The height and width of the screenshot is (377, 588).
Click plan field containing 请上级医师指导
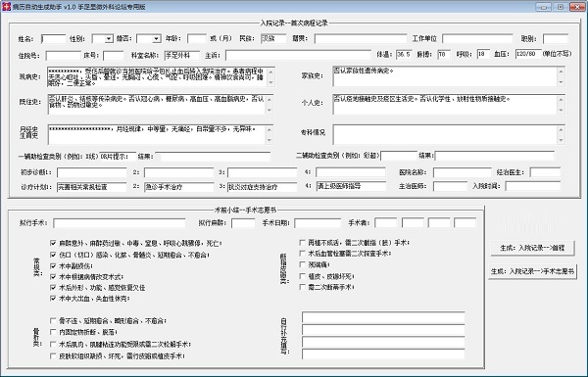tap(351, 186)
